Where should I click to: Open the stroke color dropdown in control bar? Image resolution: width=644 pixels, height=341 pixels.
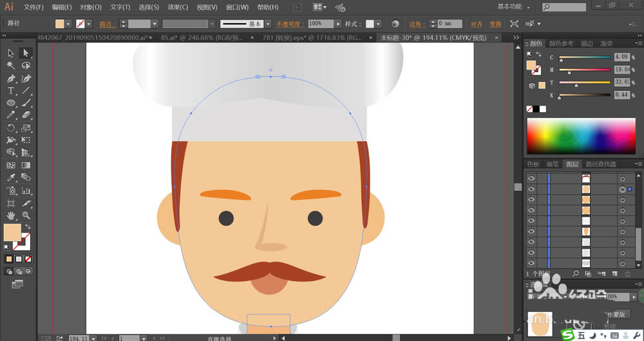point(89,24)
